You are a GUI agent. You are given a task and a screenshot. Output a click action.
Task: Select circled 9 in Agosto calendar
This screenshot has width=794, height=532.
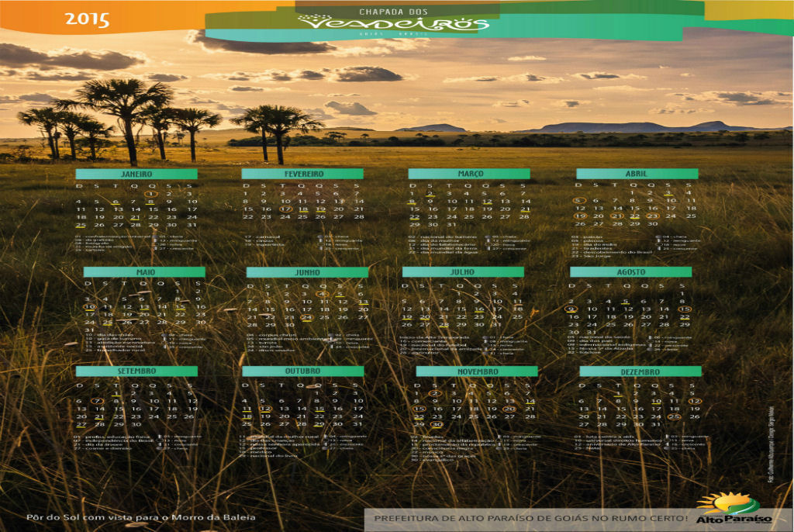(x=572, y=309)
